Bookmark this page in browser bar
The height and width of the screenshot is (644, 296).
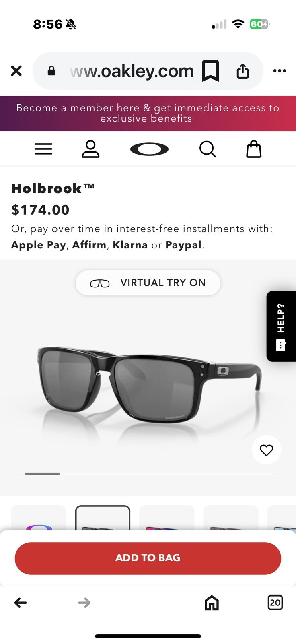210,71
